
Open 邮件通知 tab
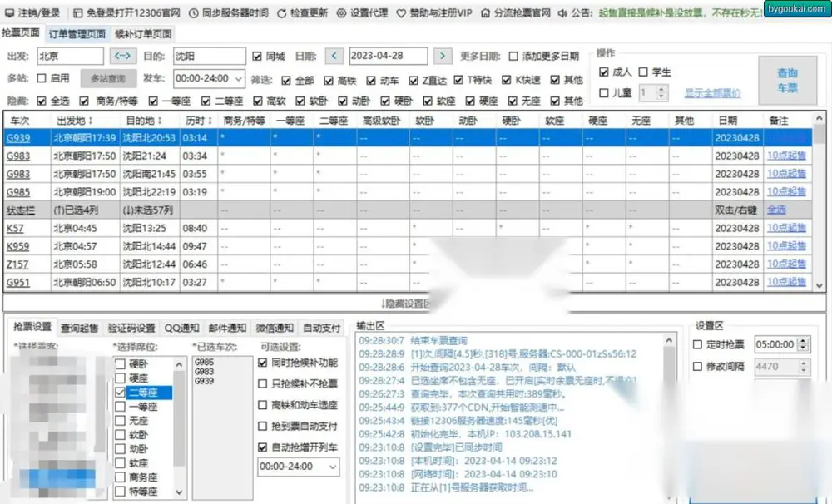point(227,328)
